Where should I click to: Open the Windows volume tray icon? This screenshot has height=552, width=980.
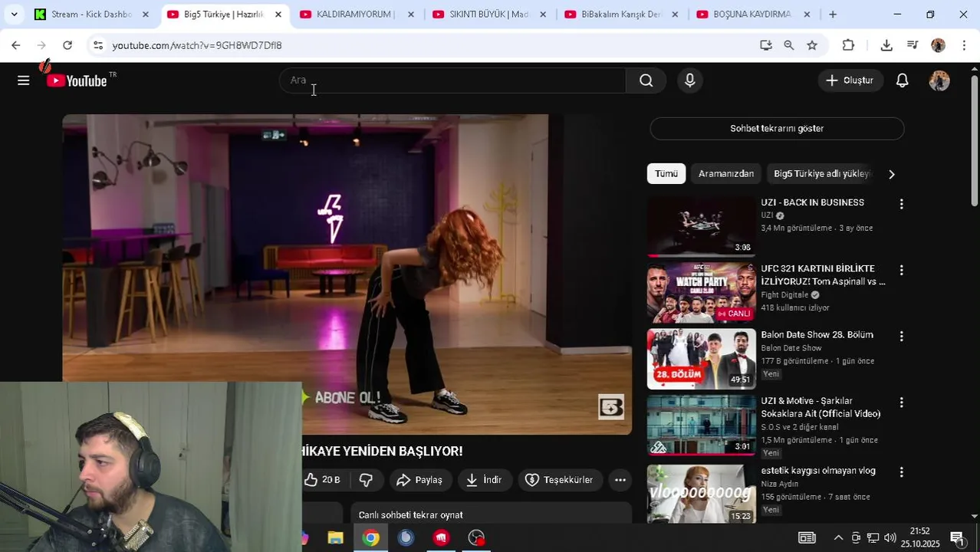(890, 537)
